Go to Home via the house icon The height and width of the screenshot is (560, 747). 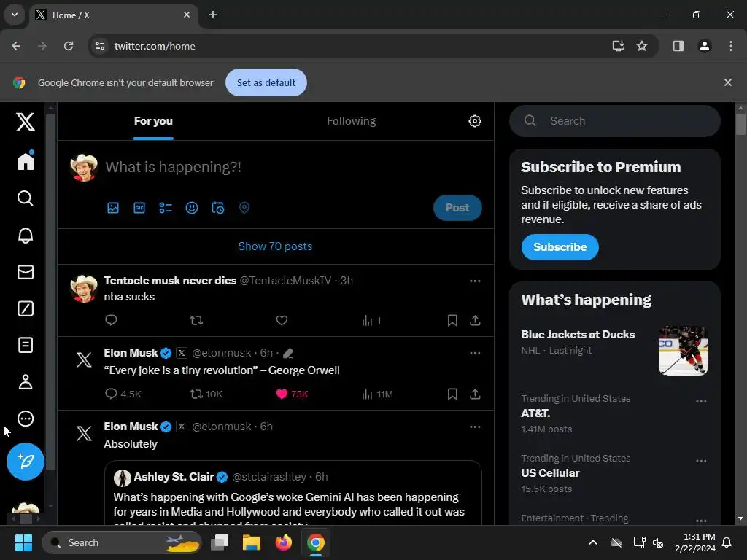tap(26, 161)
